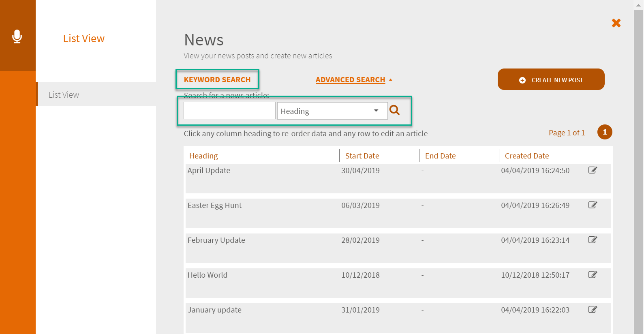Viewport: 644px width, 334px height.
Task: Sort by Start Date column
Action: (x=362, y=156)
